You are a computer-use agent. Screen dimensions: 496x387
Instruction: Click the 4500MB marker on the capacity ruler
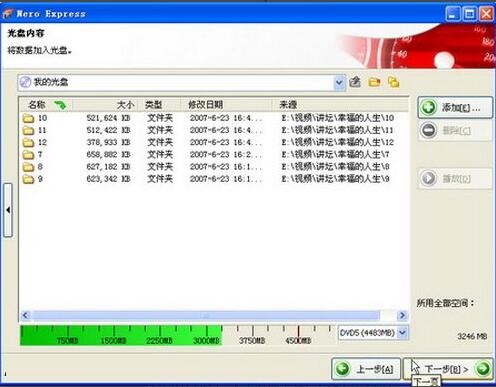(298, 340)
